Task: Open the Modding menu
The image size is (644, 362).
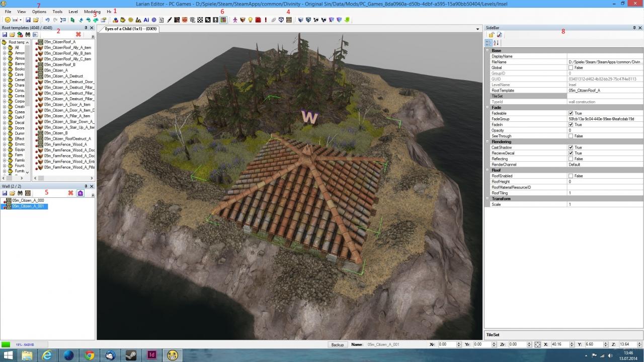Action: 92,11
